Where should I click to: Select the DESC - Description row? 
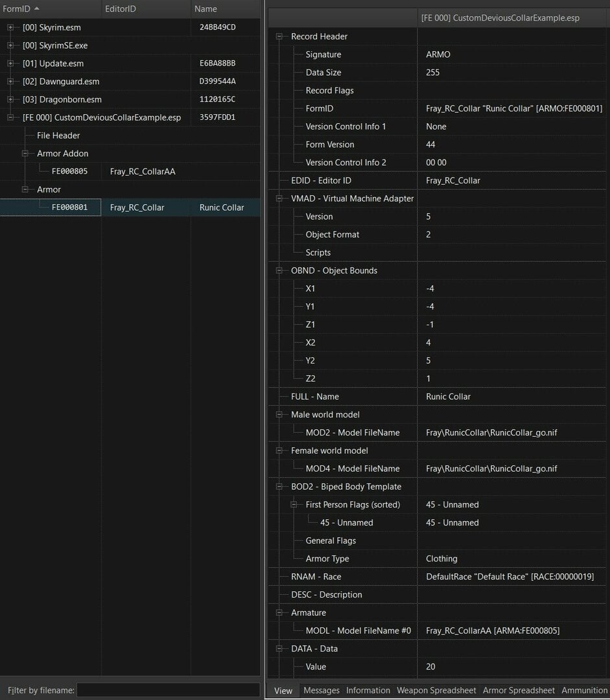[437, 594]
